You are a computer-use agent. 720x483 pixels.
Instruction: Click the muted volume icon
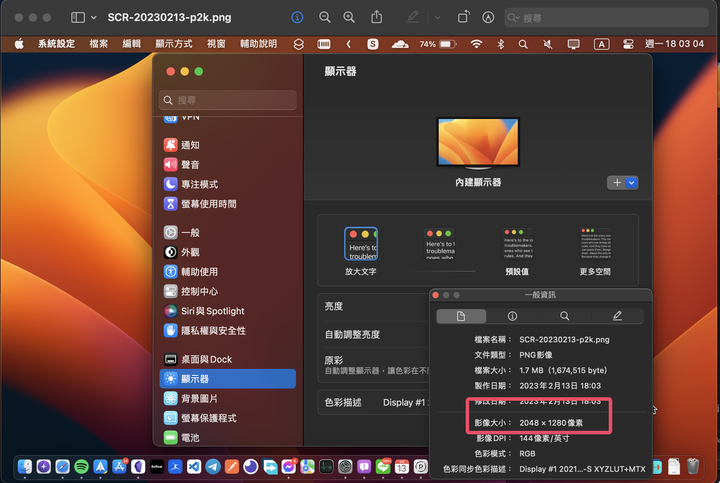547,44
